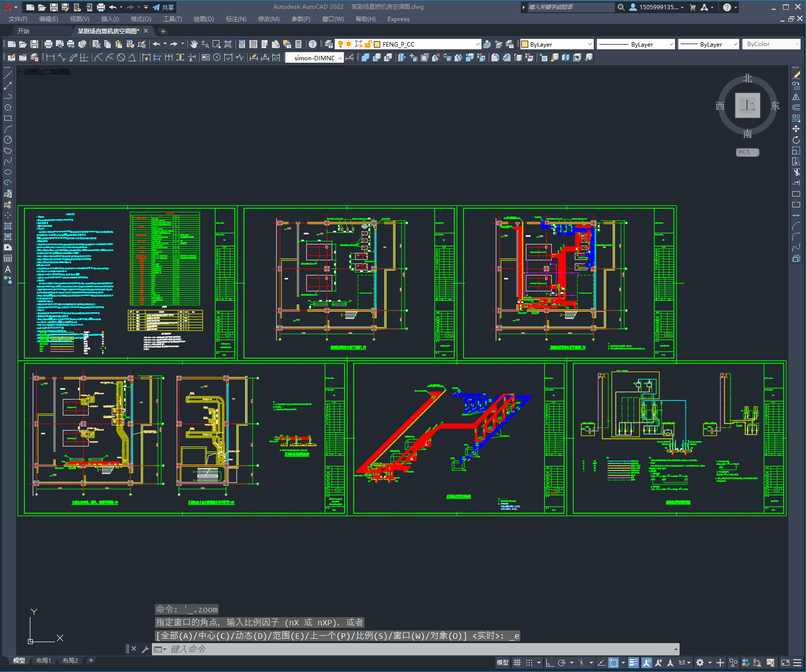
Task: Open the 视图(V) menu
Action: tap(79, 19)
